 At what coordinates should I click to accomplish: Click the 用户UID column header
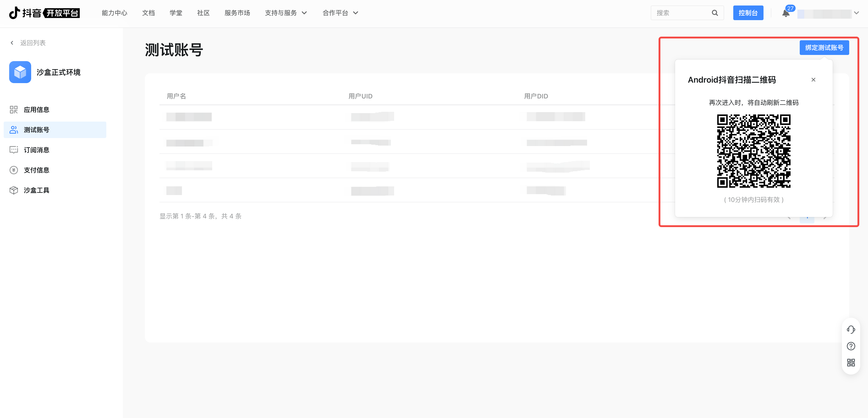point(360,96)
